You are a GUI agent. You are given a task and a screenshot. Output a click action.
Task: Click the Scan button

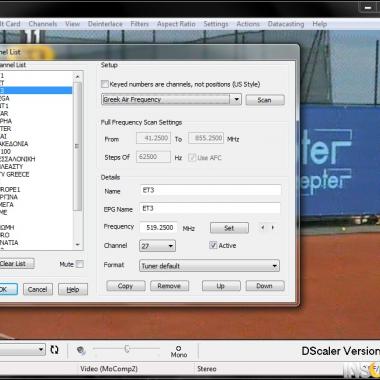265,100
